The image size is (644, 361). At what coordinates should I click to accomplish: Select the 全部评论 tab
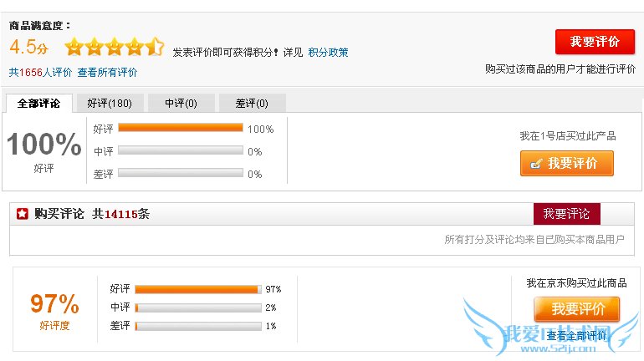click(38, 104)
